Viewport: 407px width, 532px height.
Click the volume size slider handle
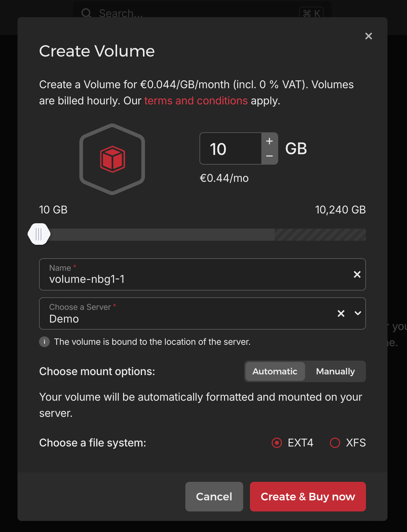tap(39, 234)
